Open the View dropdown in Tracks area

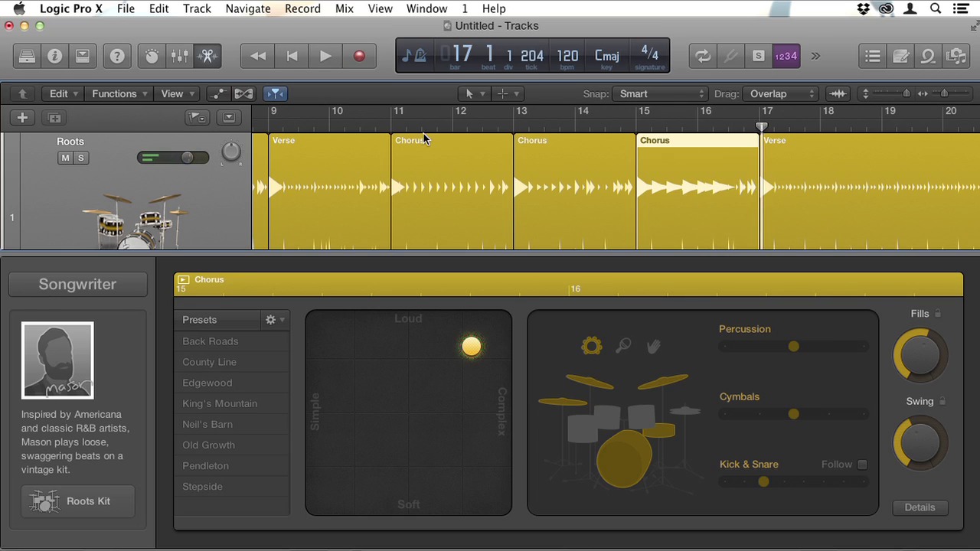pyautogui.click(x=177, y=93)
